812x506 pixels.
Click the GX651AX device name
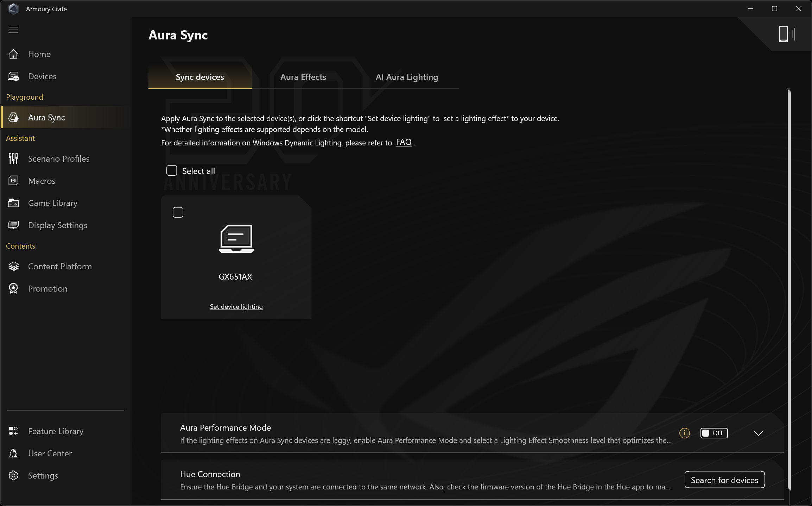[235, 276]
